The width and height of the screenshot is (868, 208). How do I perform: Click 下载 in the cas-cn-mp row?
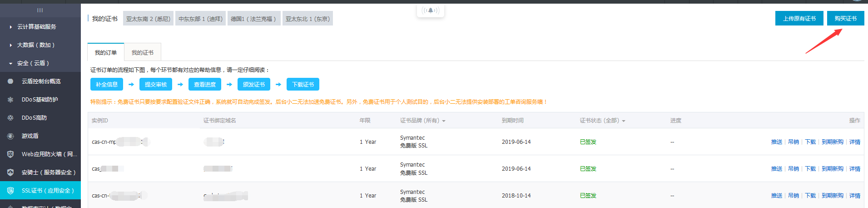[811, 142]
